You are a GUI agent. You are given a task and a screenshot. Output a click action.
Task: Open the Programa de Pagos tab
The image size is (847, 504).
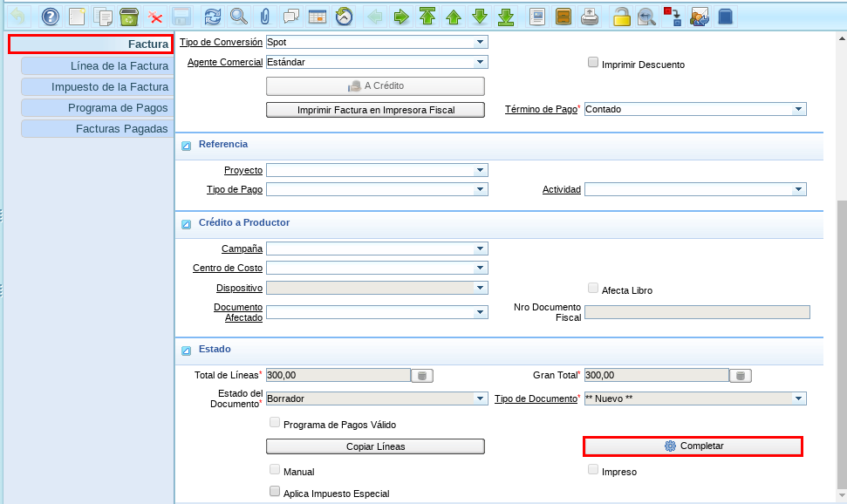click(98, 107)
